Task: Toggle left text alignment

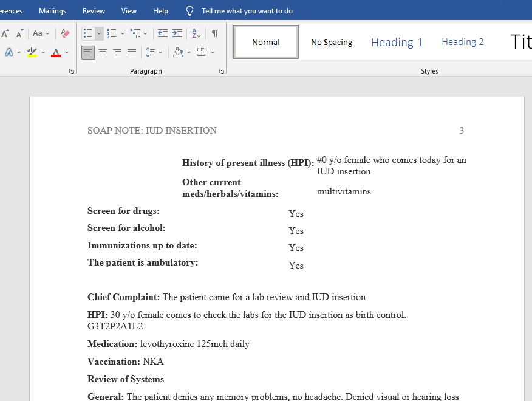Action: click(88, 52)
